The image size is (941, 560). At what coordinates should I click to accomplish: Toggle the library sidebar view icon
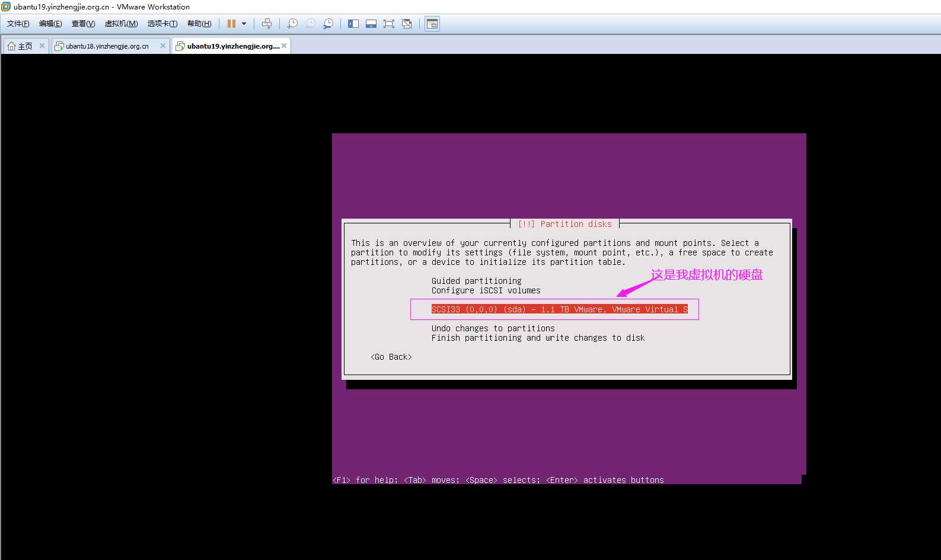click(x=353, y=24)
